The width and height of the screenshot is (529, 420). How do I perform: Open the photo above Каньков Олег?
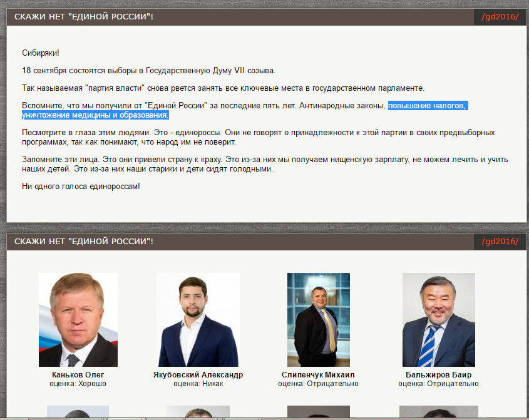(78, 319)
